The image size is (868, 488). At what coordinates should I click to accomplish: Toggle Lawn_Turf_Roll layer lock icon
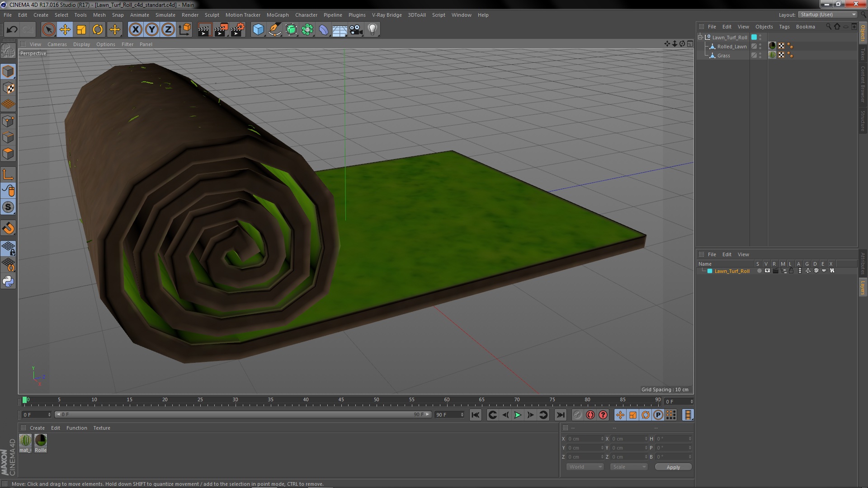(792, 271)
